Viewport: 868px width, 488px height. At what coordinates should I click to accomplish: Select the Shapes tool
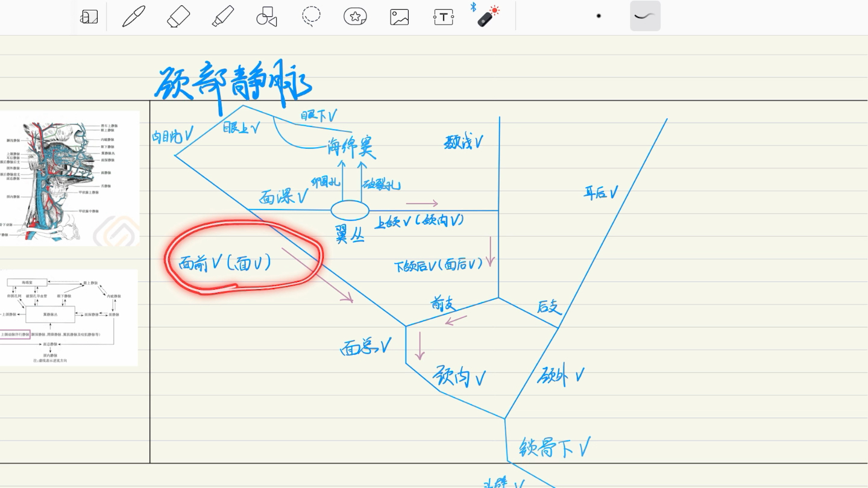point(266,17)
